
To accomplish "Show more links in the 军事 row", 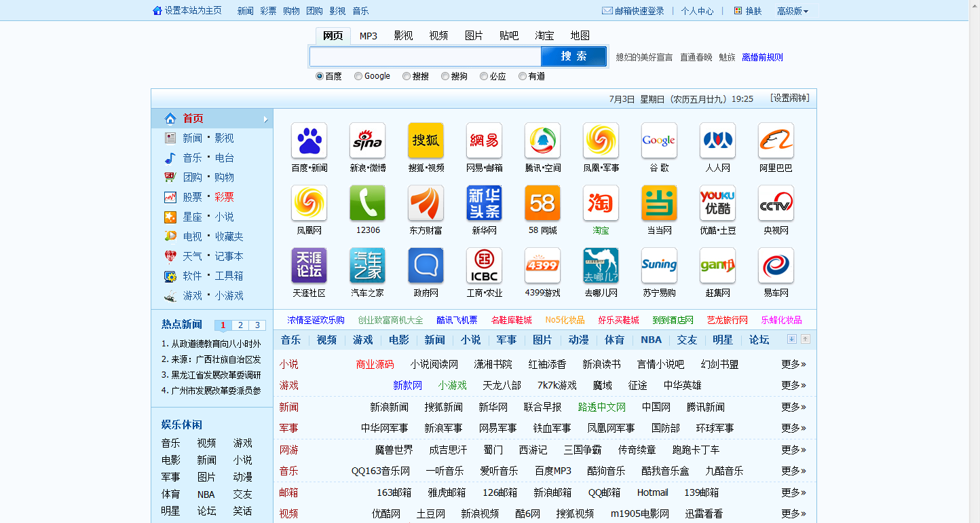I will (793, 428).
